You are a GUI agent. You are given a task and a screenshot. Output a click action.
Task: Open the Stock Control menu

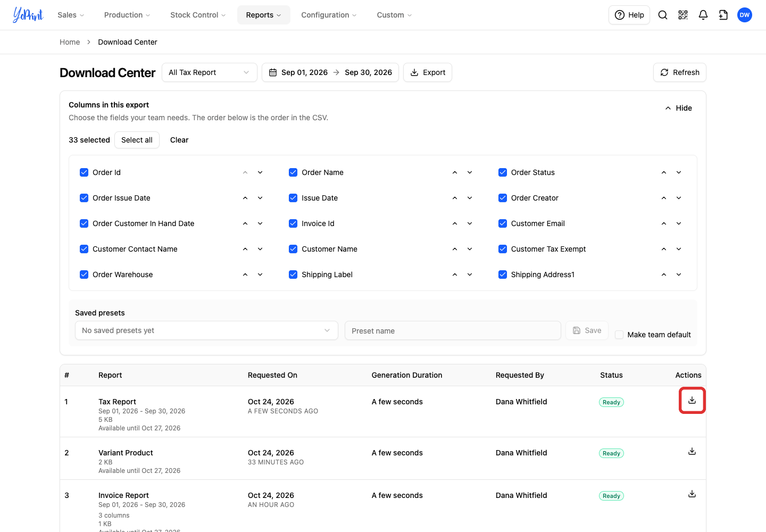click(x=198, y=15)
